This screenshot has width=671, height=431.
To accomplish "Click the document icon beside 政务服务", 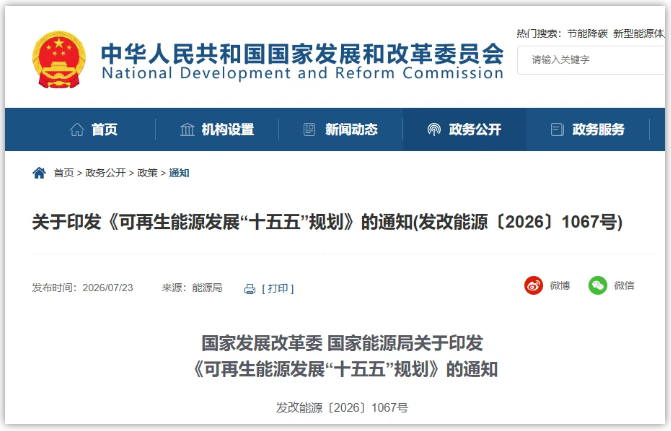I will [557, 129].
